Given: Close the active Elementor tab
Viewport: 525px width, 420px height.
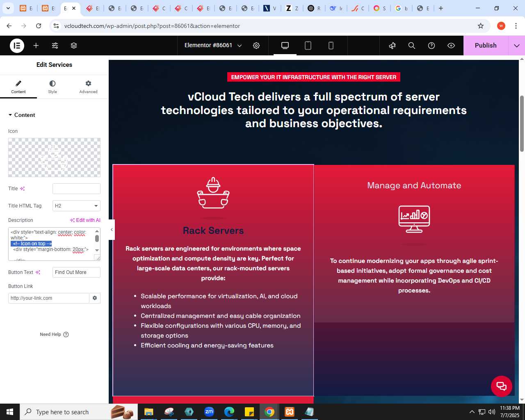Looking at the screenshot, I should point(74,8).
